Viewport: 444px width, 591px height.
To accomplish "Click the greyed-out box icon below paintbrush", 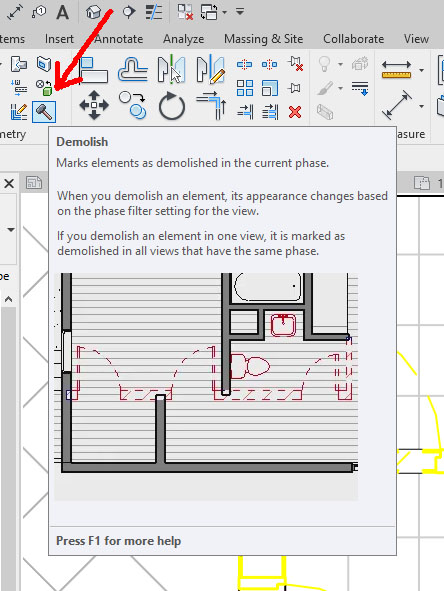I will (325, 112).
